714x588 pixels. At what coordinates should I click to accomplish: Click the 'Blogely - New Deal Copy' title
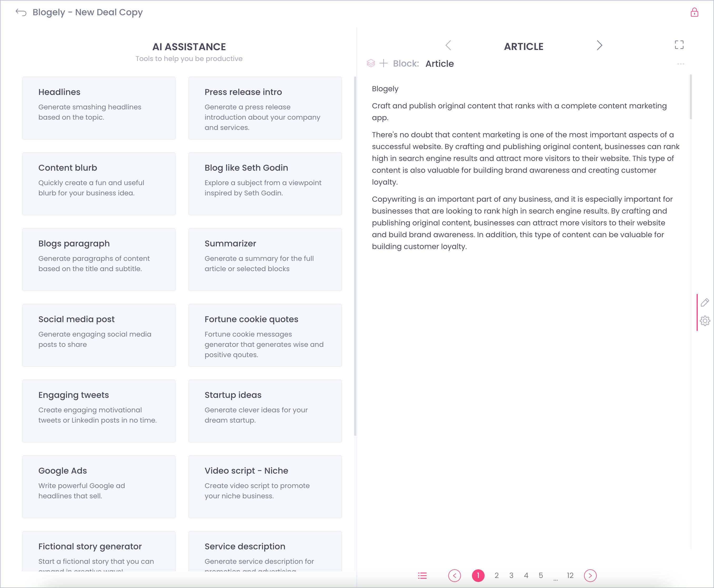tap(87, 13)
